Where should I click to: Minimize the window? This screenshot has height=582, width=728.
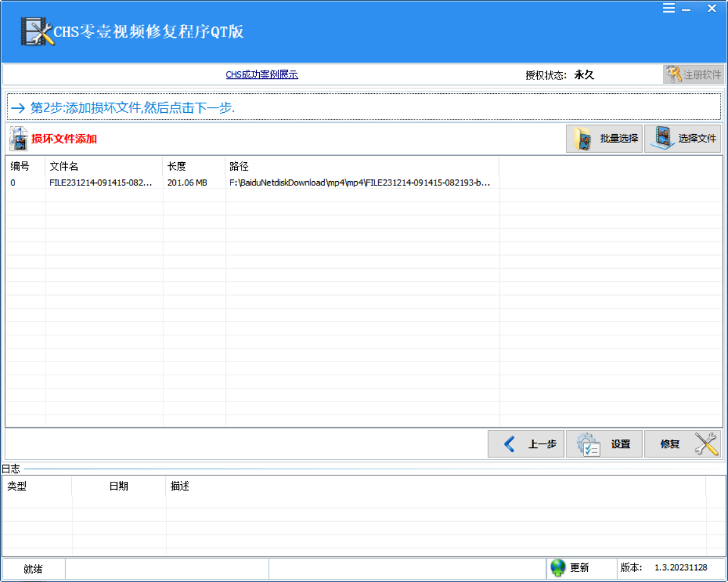coord(686,8)
